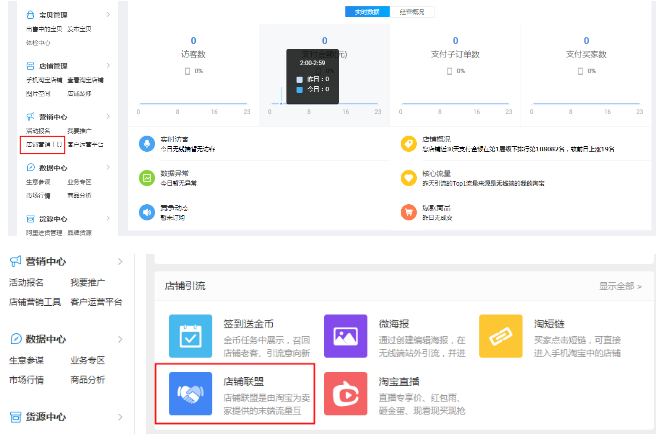Screen dimensions: 666x441
Task: Click the 签到送金币 calendar check icon
Action: (190, 336)
